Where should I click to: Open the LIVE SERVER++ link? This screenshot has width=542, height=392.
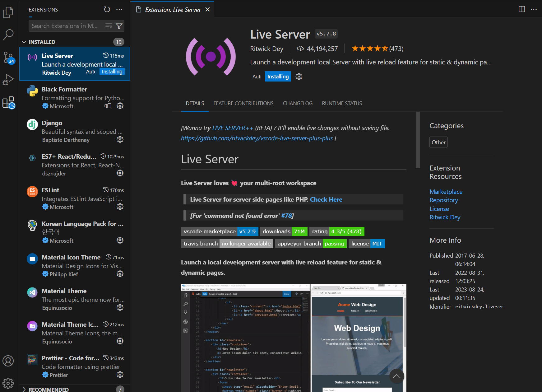(233, 128)
